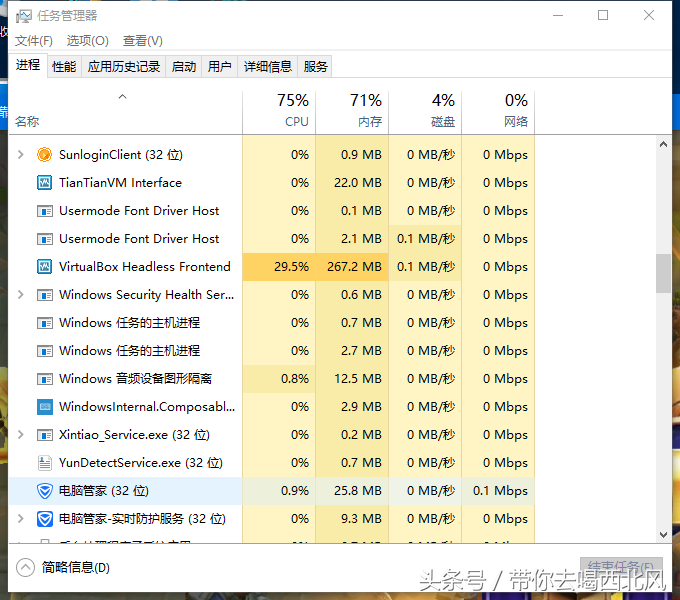Click icon of Windows 任务的主机进程 using 2.7 MB
Viewport: 680px width, 600px height.
pyautogui.click(x=44, y=351)
